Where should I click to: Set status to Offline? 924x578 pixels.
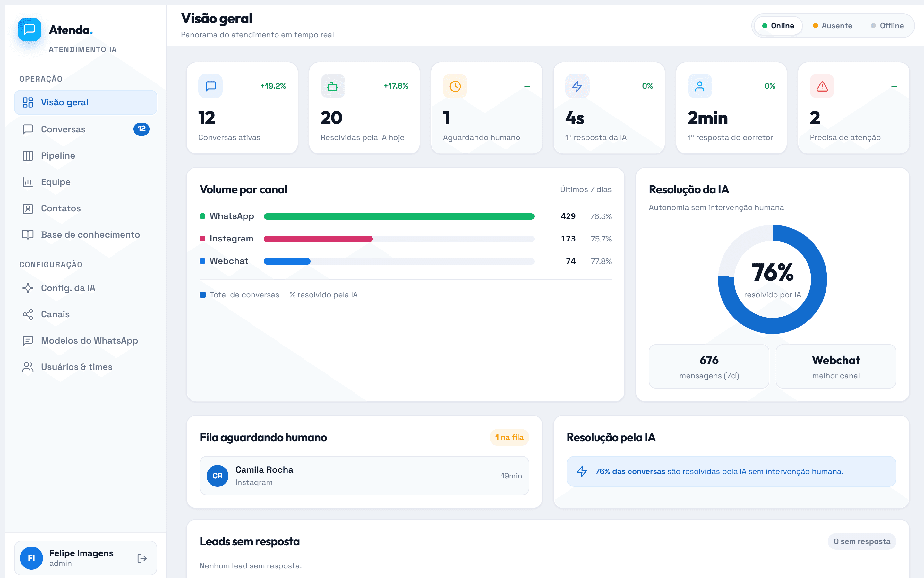887,26
